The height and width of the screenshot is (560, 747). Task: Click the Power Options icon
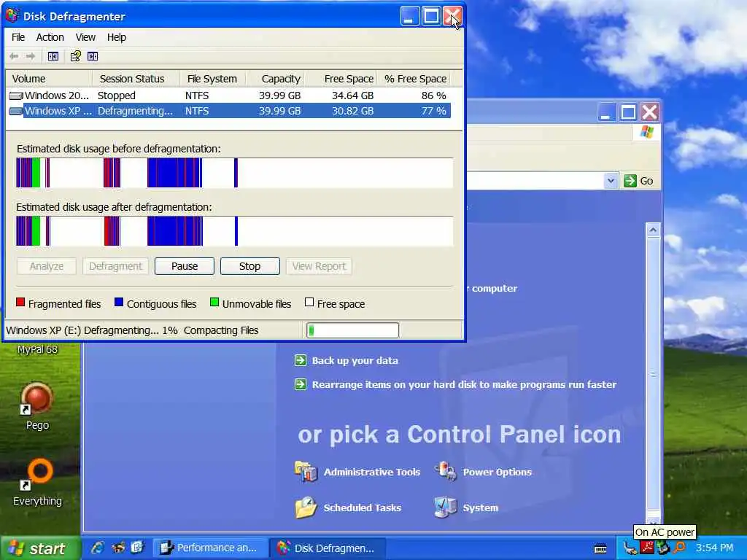tap(446, 472)
